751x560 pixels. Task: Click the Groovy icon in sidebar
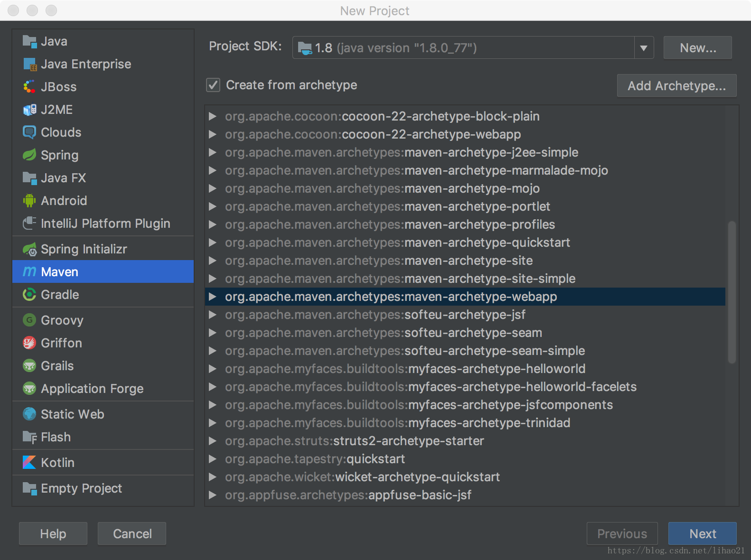pyautogui.click(x=29, y=320)
